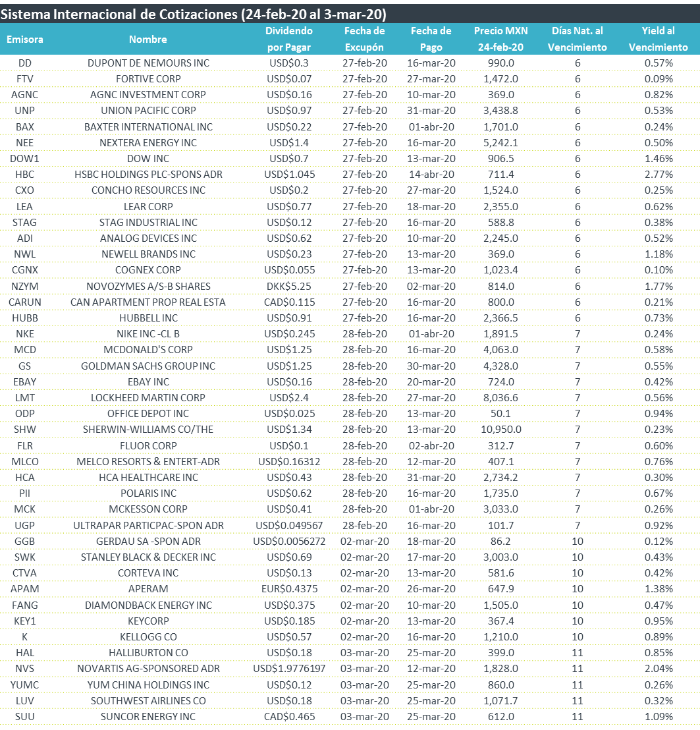Click price '50.1' in the ODP row

500,413
